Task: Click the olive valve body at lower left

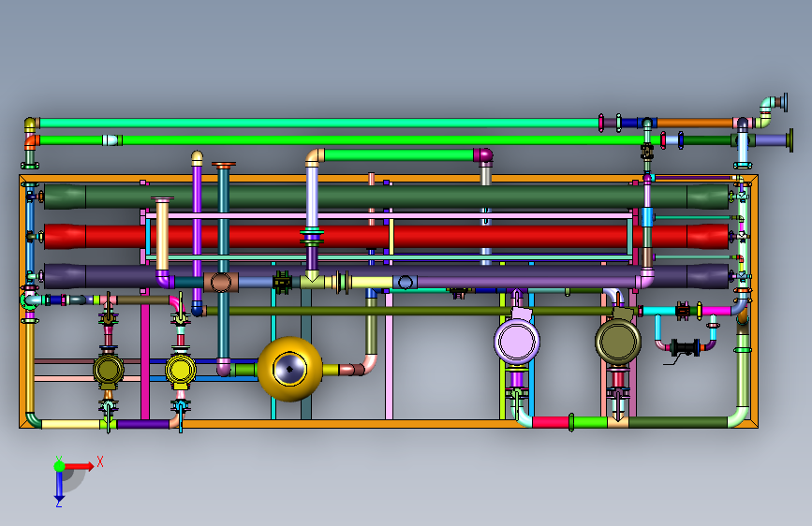Action: tap(109, 370)
